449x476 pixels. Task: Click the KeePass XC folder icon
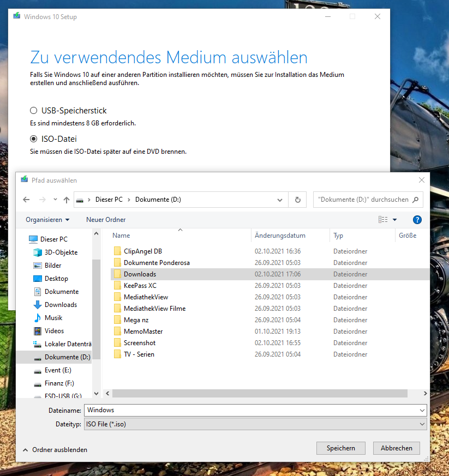pos(117,285)
